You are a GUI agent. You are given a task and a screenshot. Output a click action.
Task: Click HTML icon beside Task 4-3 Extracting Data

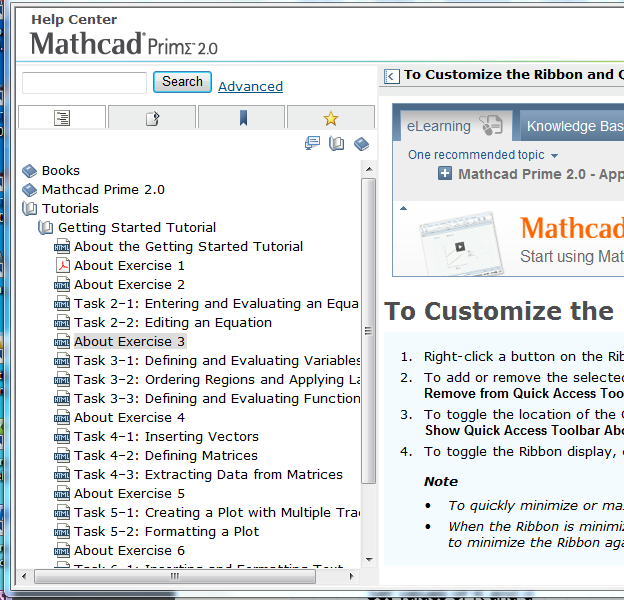[62, 475]
